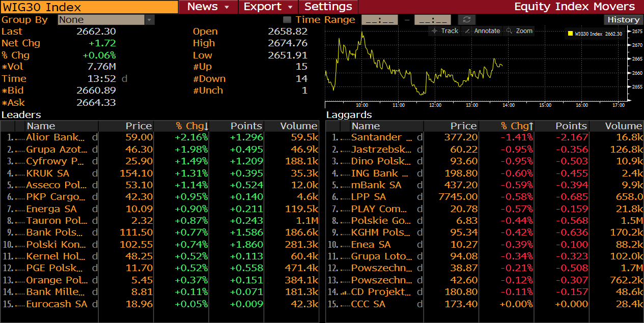Select ING Bank laggard row
Viewport: 644px width, 323px height.
[x=485, y=173]
